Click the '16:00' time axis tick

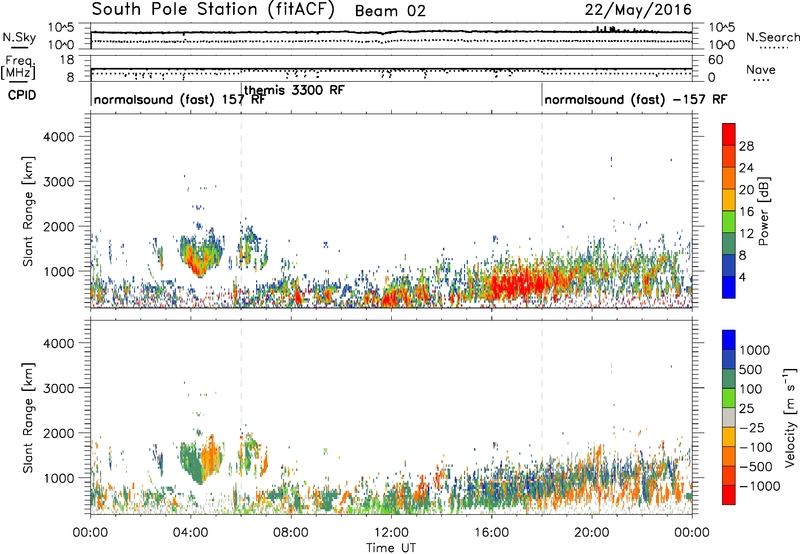[491, 533]
